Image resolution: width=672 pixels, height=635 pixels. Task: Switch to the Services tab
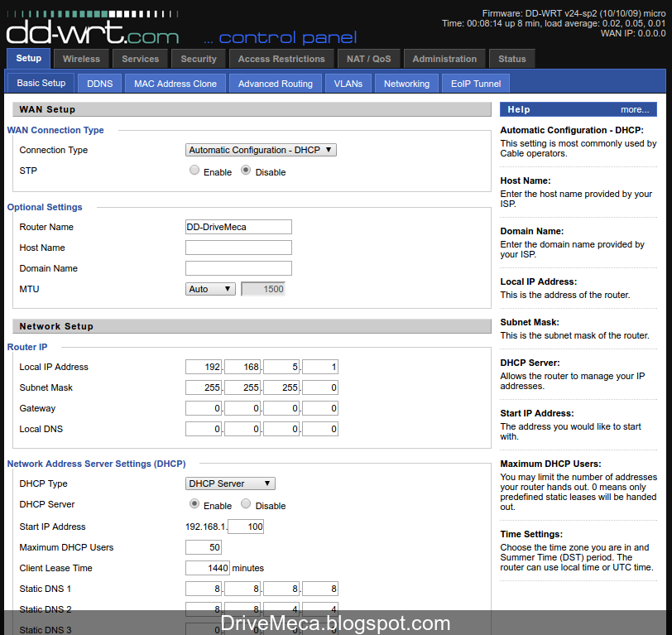(140, 59)
